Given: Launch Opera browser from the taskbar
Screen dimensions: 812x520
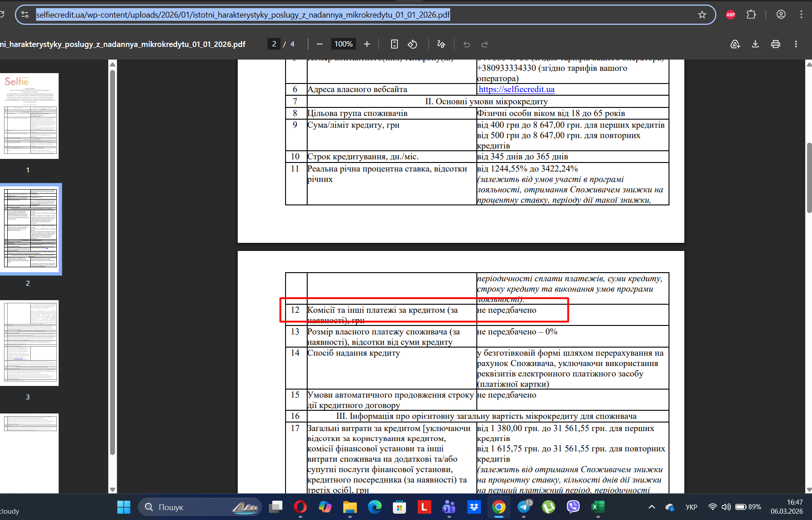Looking at the screenshot, I should (300, 507).
